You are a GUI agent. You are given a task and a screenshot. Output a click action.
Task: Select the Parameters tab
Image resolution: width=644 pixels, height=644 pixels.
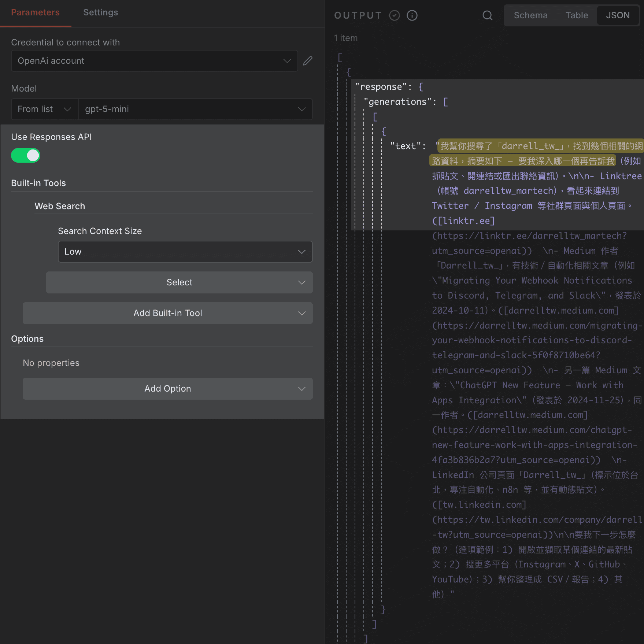pos(35,12)
